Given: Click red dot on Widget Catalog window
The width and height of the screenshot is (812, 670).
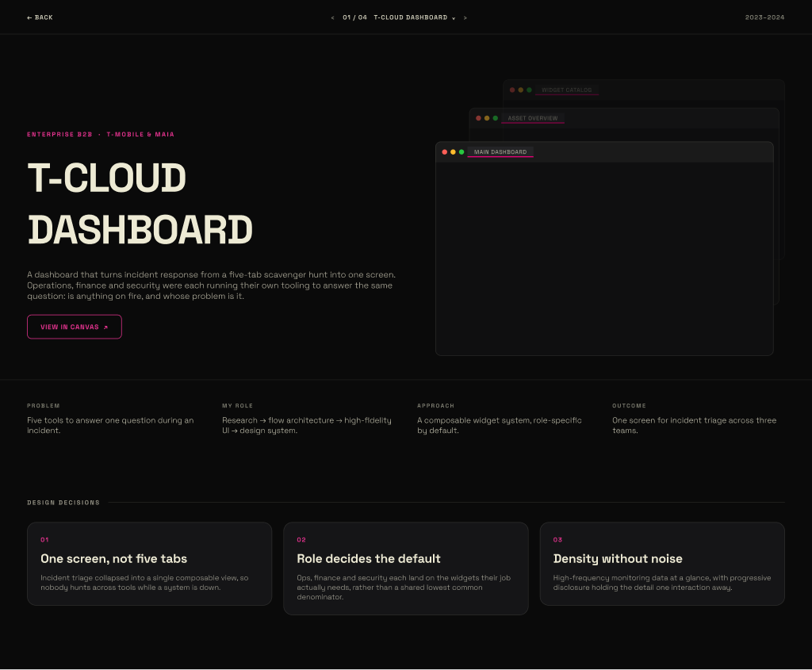Looking at the screenshot, I should click(x=512, y=90).
